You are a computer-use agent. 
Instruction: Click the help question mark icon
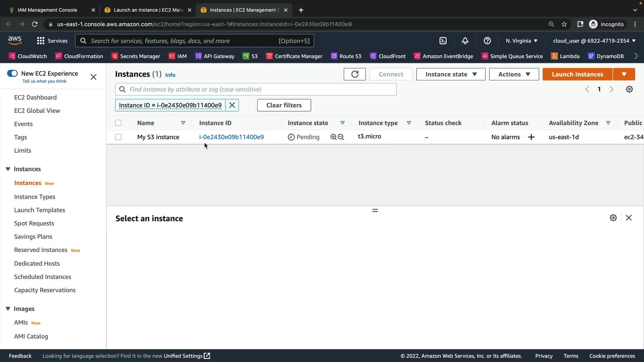pos(487,41)
